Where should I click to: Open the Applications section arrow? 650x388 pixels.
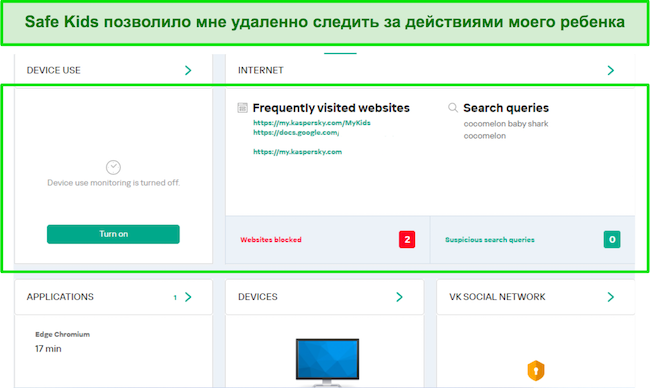point(188,297)
